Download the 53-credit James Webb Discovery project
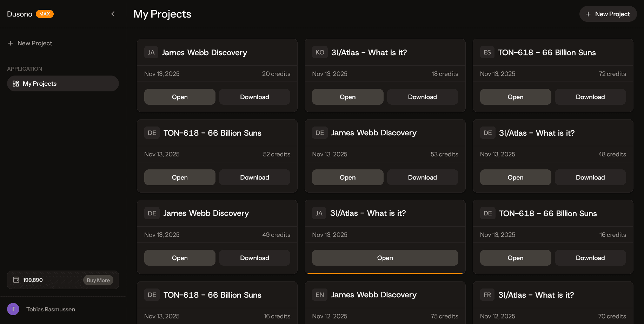 click(422, 177)
